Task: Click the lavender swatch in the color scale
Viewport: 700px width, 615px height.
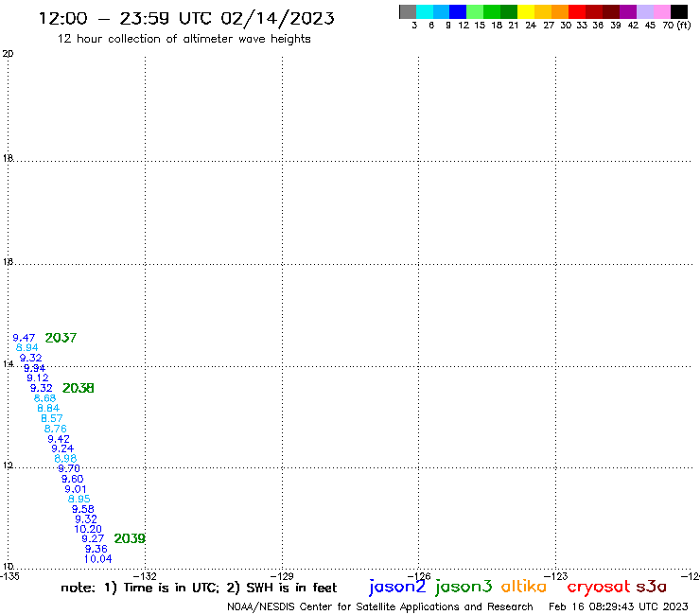Action: click(645, 11)
